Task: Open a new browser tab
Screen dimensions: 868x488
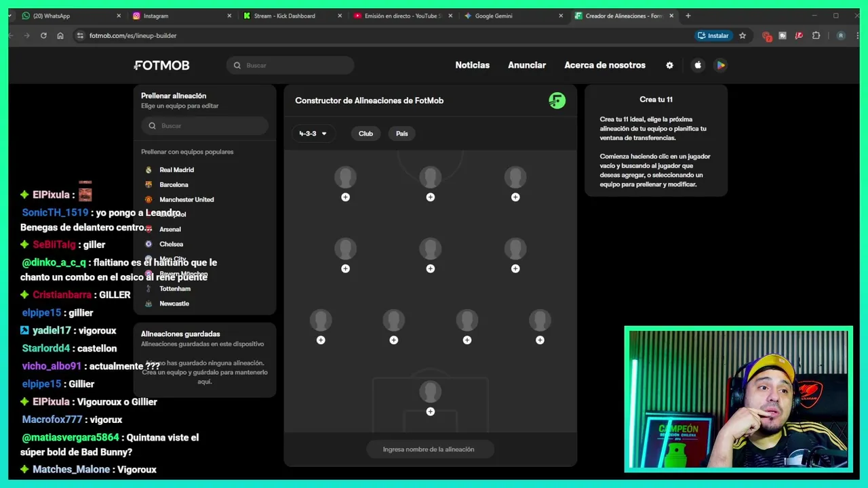Action: (x=688, y=16)
